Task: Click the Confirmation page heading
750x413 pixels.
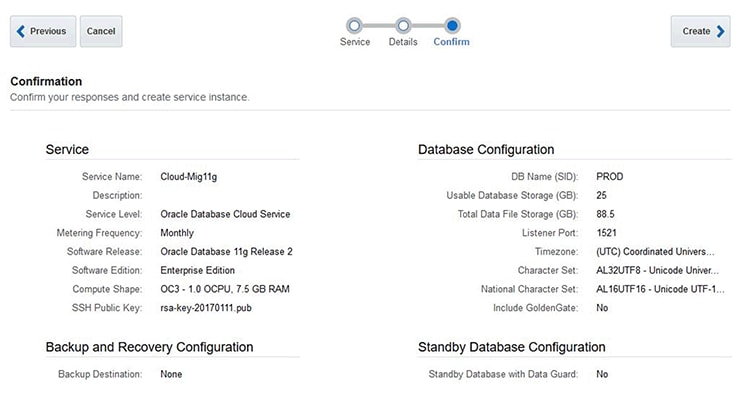Action: tap(46, 81)
